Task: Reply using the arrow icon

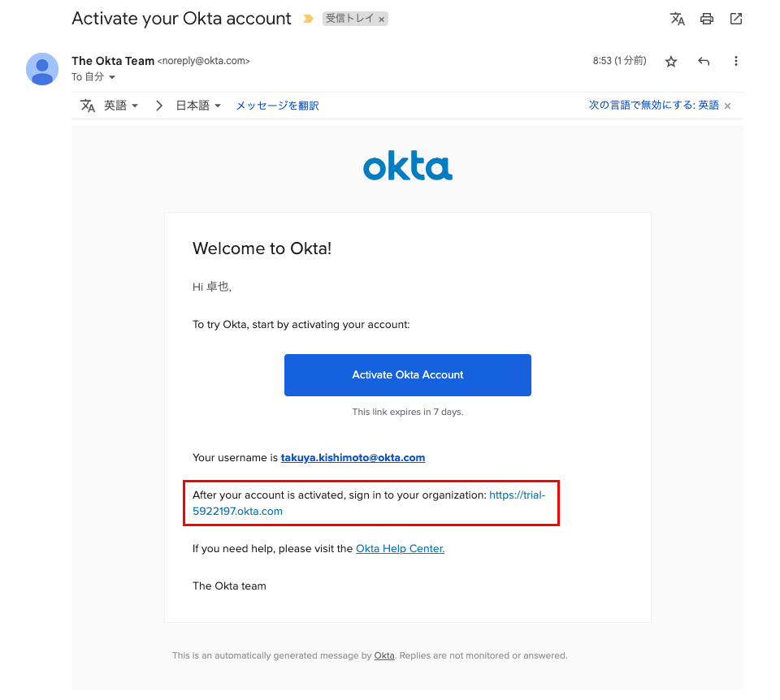Action: pyautogui.click(x=704, y=62)
